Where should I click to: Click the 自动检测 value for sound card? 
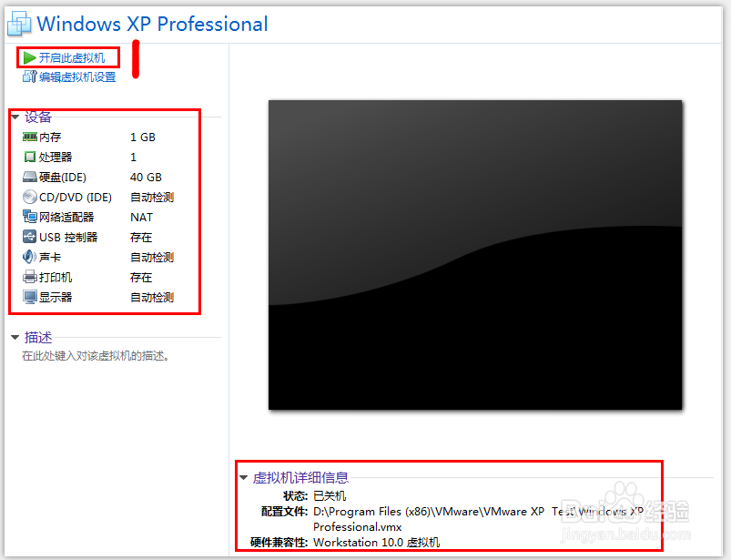click(x=152, y=258)
